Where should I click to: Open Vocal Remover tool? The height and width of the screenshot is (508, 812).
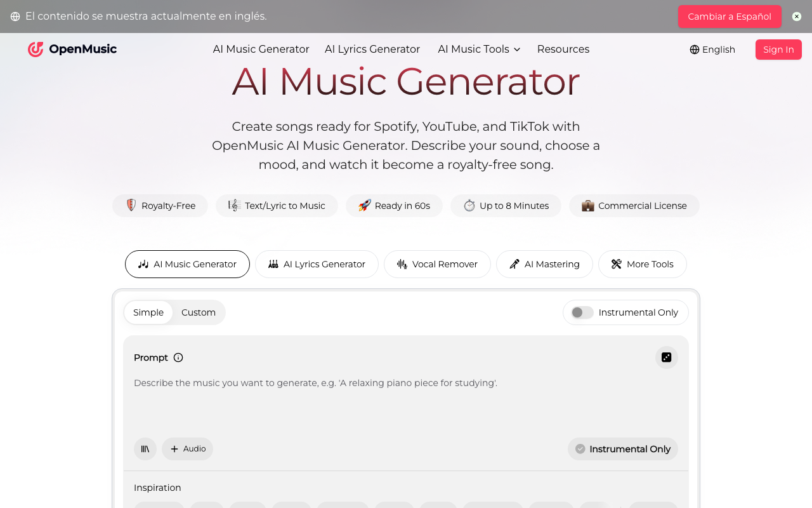coord(437,264)
